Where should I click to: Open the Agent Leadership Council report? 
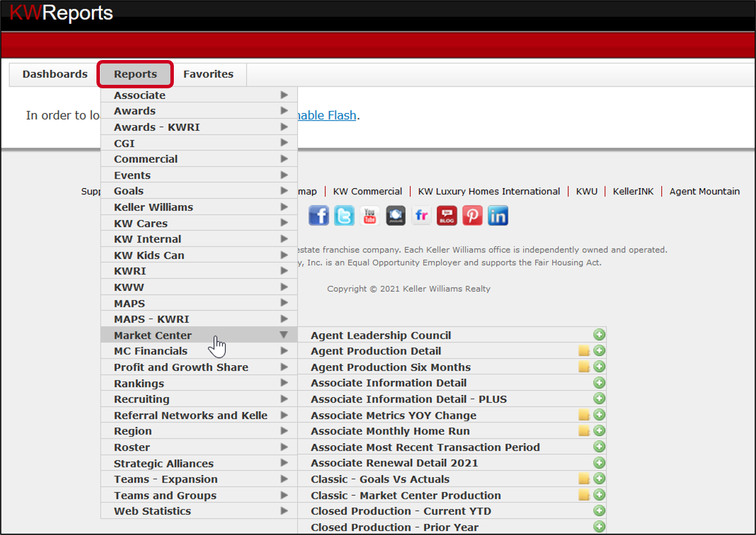381,335
